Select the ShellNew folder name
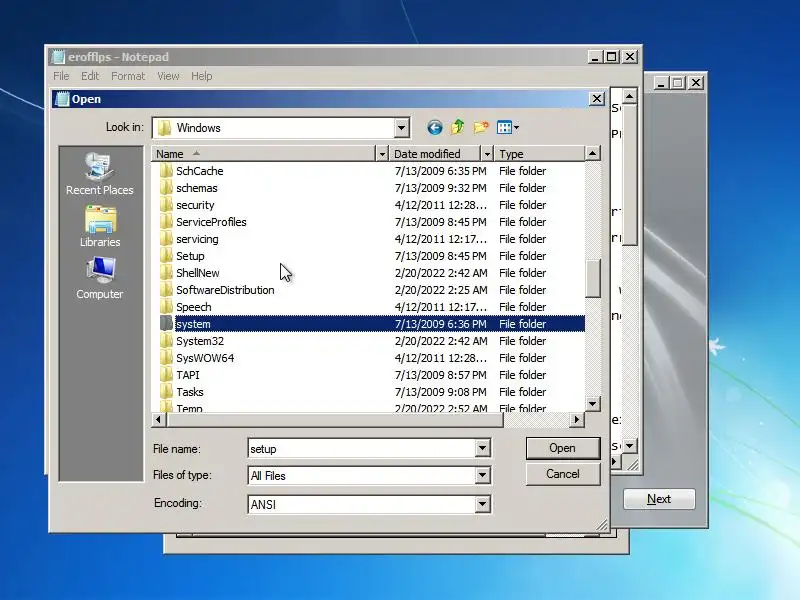 click(x=197, y=273)
